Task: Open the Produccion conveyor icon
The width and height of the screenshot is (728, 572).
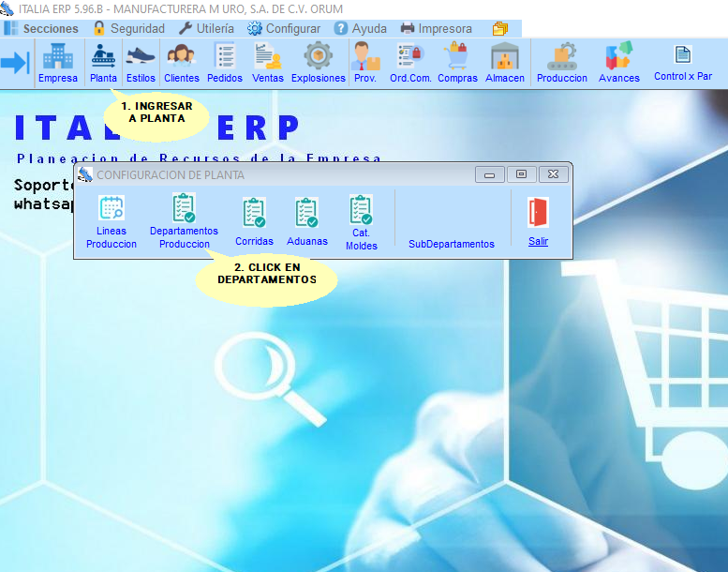Action: click(x=562, y=55)
